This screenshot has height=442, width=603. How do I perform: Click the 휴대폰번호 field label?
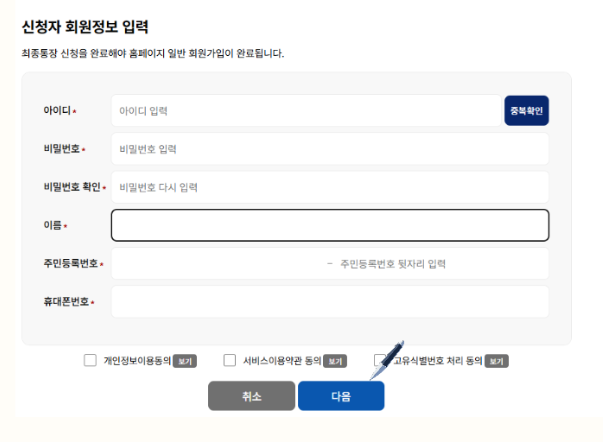coord(66,302)
